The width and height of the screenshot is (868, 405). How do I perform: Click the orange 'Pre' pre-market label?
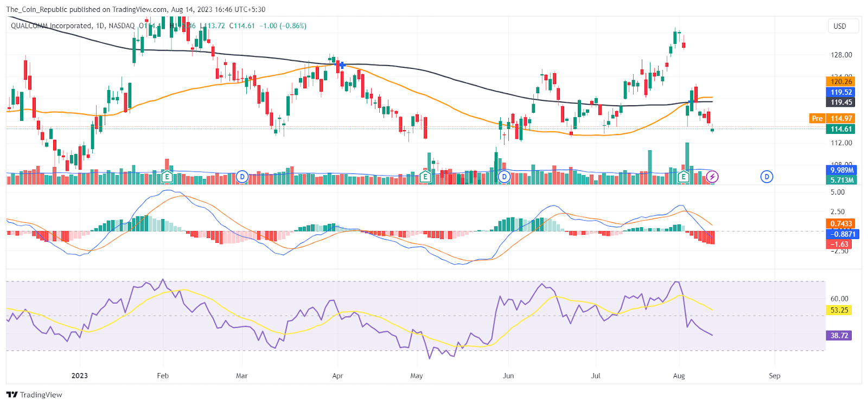click(x=817, y=118)
